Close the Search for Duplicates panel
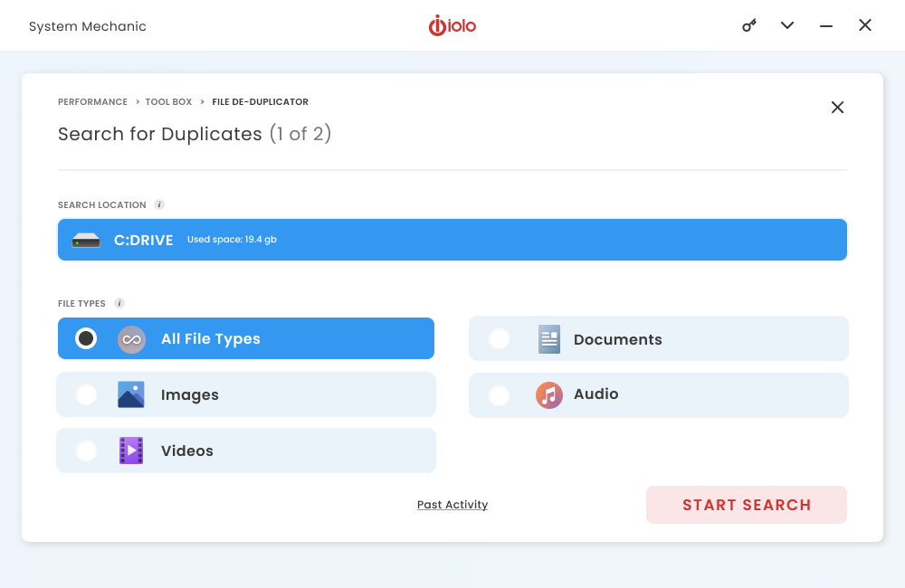This screenshot has width=905, height=588. (x=837, y=108)
